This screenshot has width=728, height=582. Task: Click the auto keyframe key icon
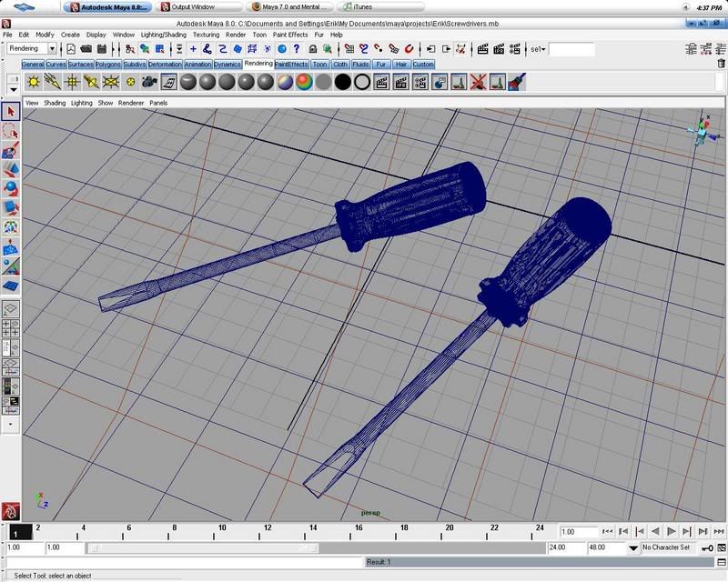(x=708, y=548)
